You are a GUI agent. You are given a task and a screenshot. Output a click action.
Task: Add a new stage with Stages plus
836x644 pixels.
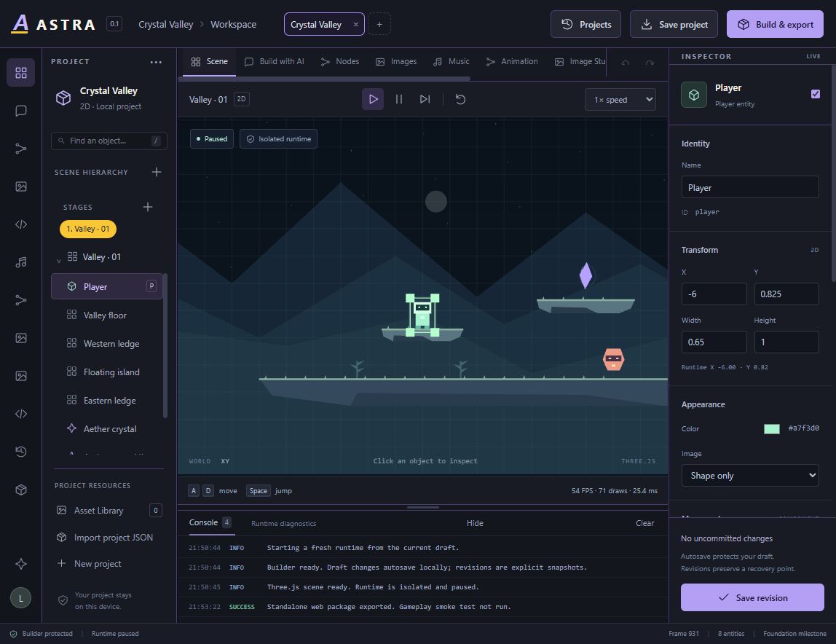tap(148, 206)
